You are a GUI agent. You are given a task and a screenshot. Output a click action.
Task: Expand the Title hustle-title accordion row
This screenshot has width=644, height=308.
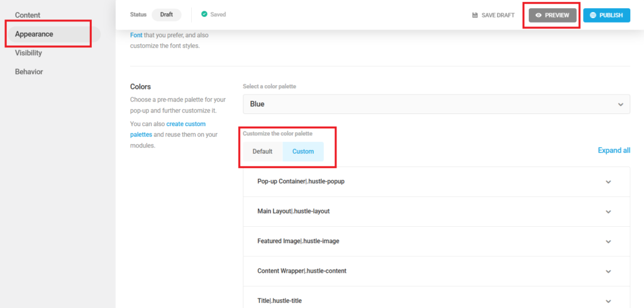(x=436, y=297)
